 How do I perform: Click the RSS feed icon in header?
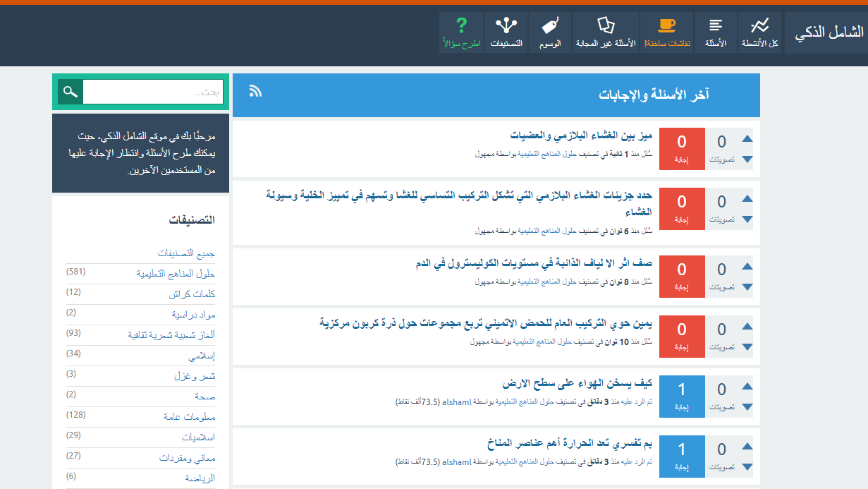coord(255,91)
